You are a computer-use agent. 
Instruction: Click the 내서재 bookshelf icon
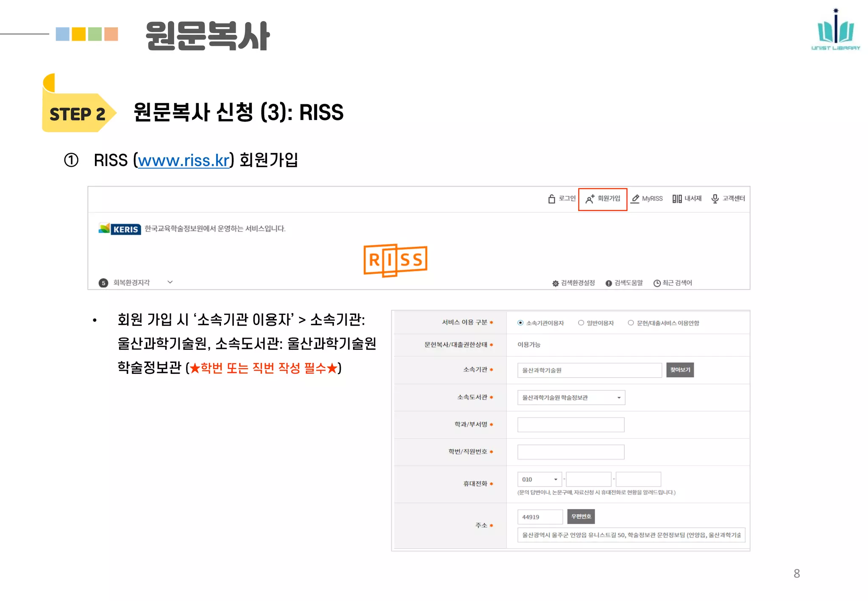(x=677, y=199)
